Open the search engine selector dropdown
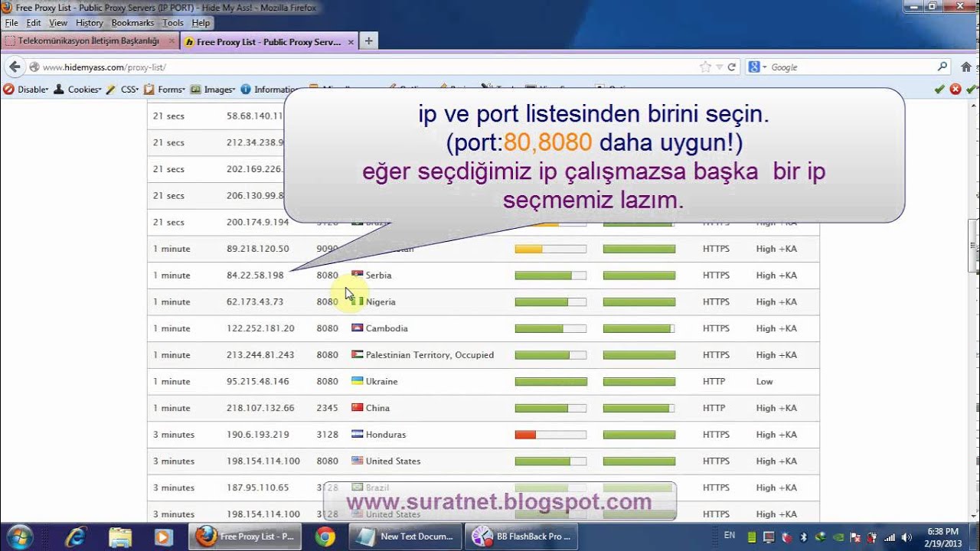The height and width of the screenshot is (551, 980). [x=756, y=67]
